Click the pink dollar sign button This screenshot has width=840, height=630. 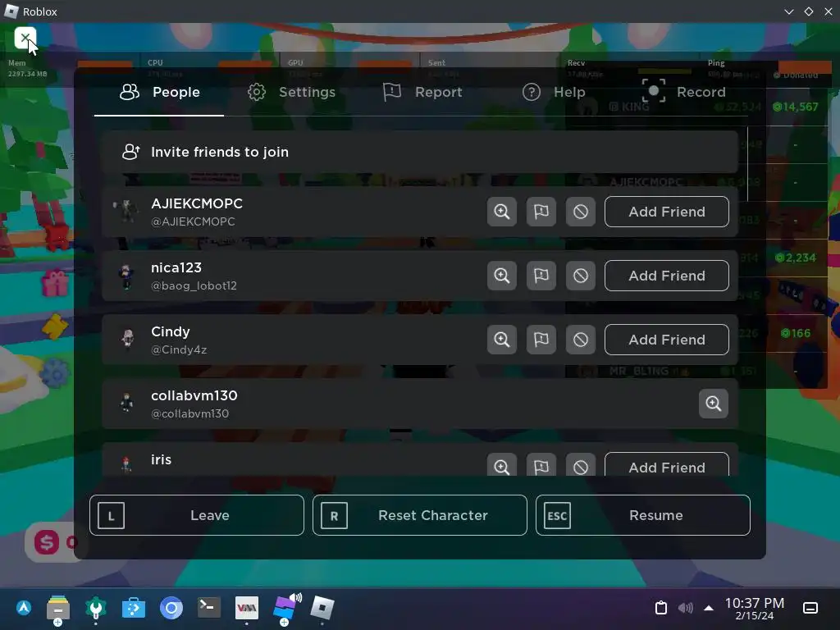coord(47,542)
